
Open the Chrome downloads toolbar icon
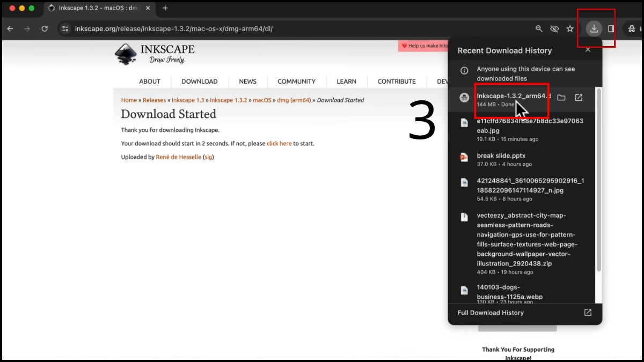point(594,29)
